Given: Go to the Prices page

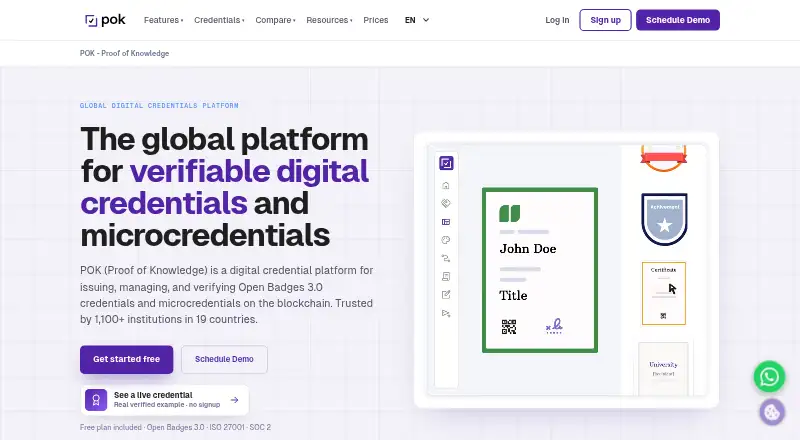Looking at the screenshot, I should click(x=376, y=20).
